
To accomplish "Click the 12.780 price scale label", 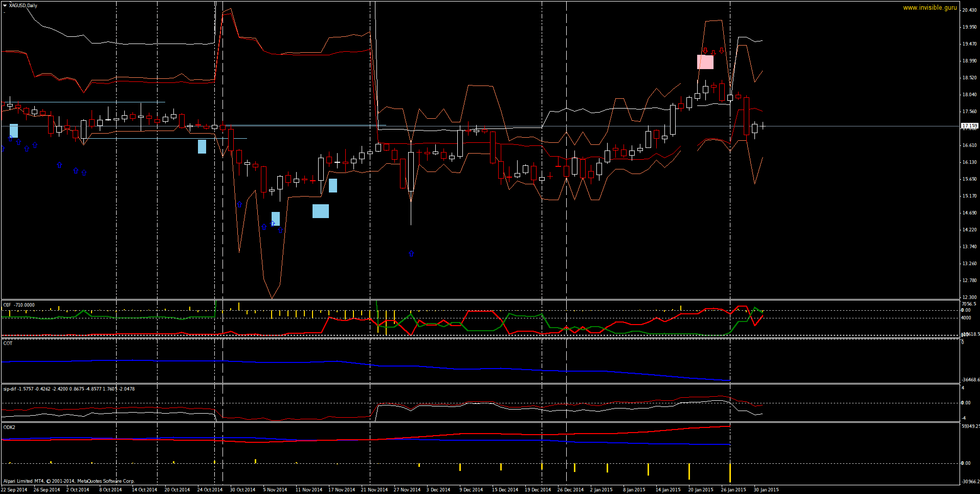I will (969, 281).
